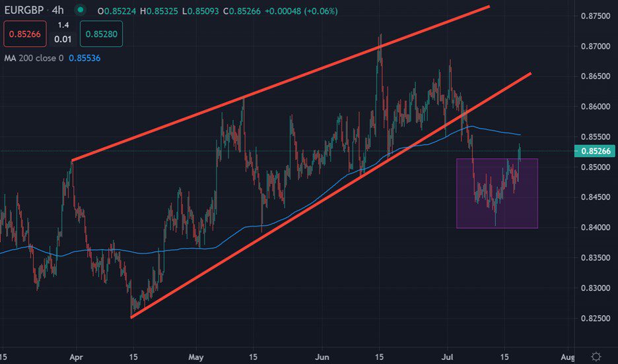
Task: Click the green market status dot
Action: pyautogui.click(x=81, y=10)
